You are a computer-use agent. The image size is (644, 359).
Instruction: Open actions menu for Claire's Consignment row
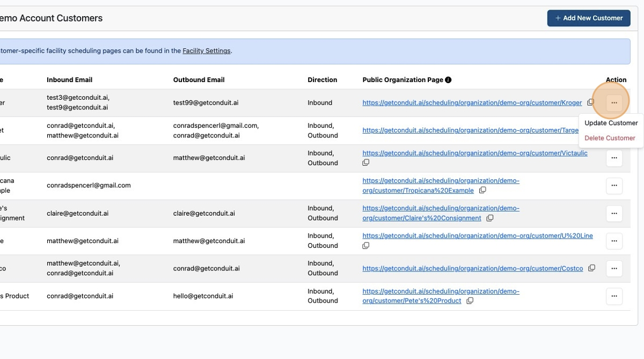coord(614,213)
